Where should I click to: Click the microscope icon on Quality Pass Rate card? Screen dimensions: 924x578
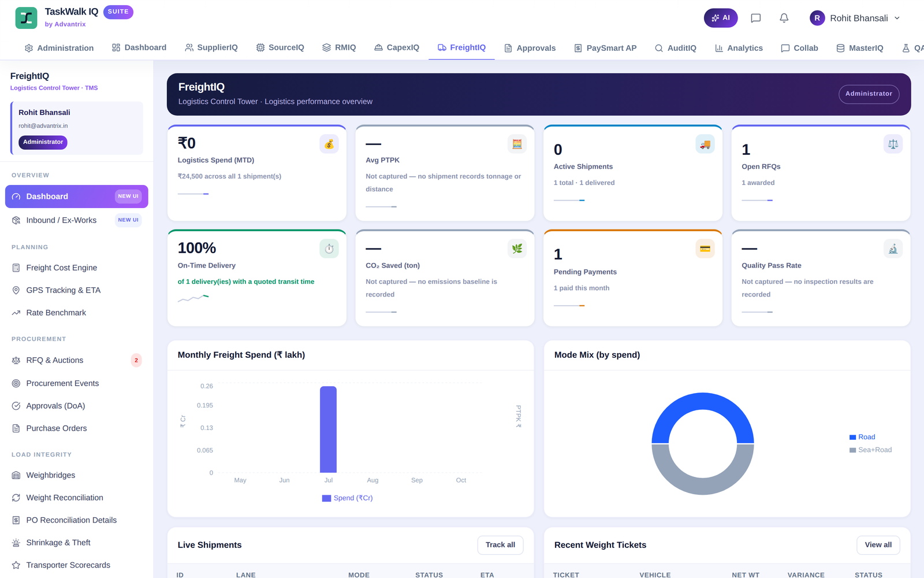point(893,249)
